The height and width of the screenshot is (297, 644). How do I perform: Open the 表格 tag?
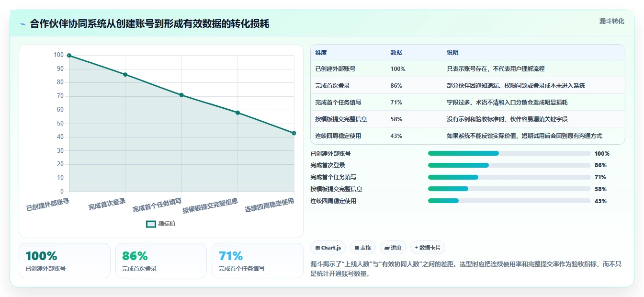click(x=363, y=248)
